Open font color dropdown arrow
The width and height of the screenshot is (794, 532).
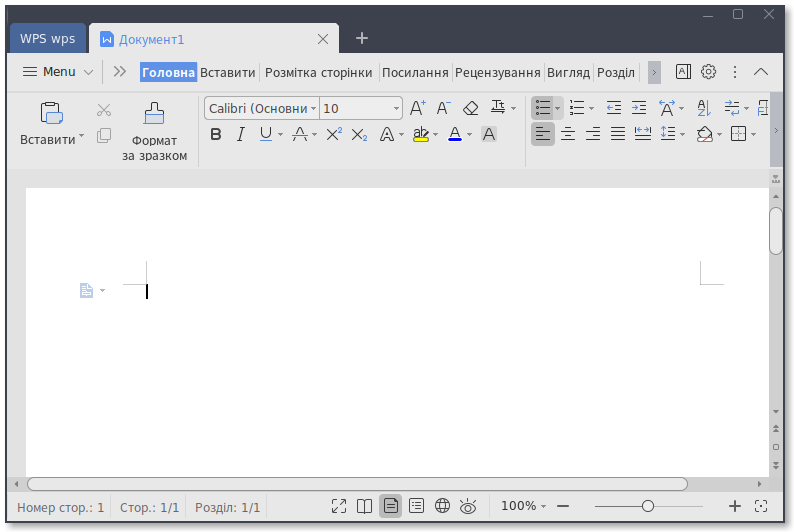469,135
